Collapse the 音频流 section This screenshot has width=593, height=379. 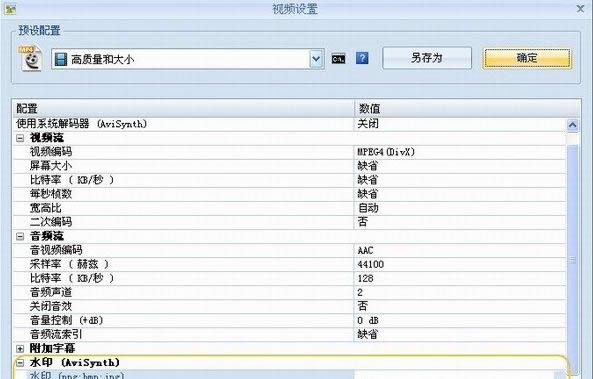click(20, 236)
